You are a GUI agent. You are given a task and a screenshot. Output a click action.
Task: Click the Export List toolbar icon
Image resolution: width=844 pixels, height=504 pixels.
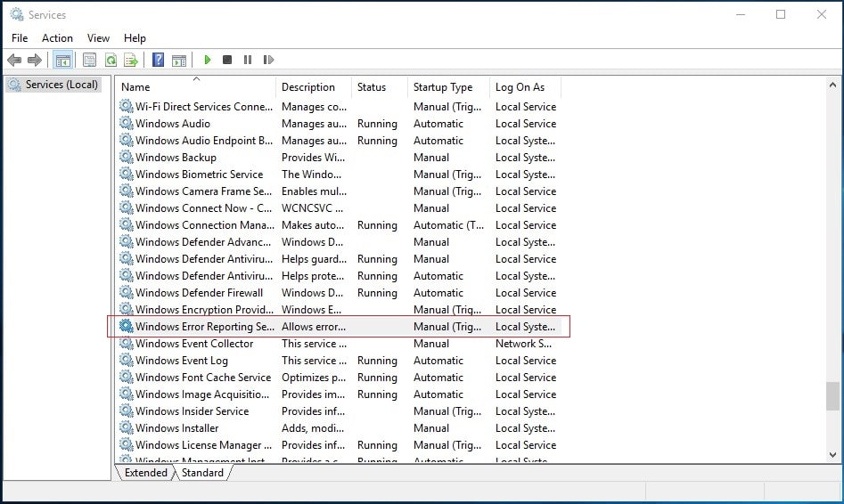click(x=131, y=60)
